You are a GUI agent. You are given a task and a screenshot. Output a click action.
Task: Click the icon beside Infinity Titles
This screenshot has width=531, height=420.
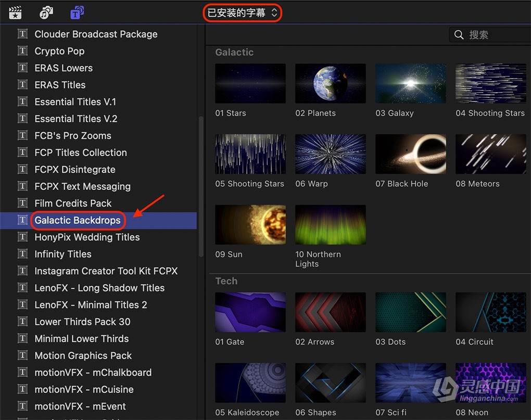[x=22, y=254]
